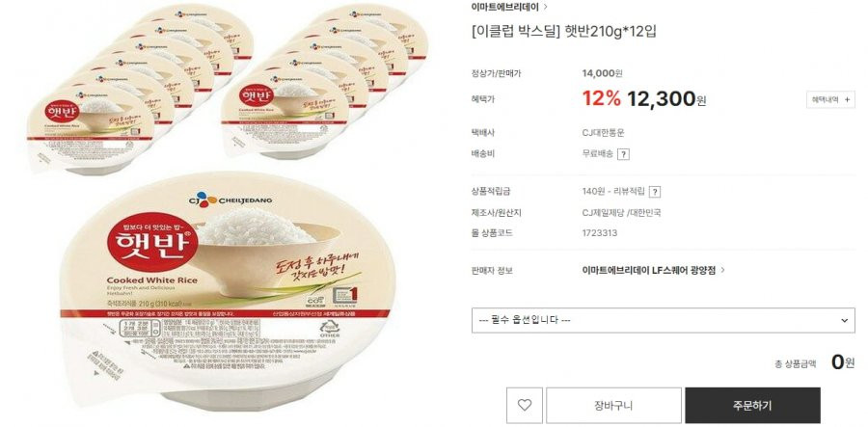Expand 혜택내역 with the plus icon
The width and height of the screenshot is (868, 427).
point(830,99)
